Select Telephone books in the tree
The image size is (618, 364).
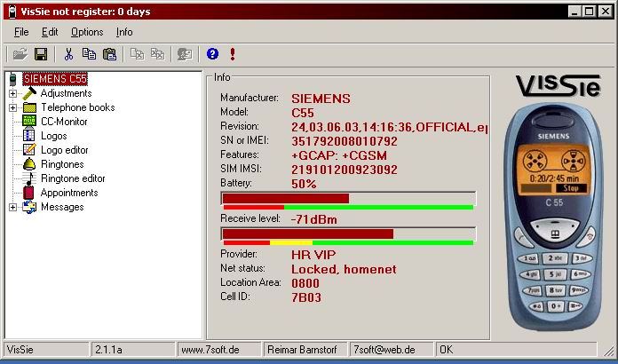click(x=78, y=107)
